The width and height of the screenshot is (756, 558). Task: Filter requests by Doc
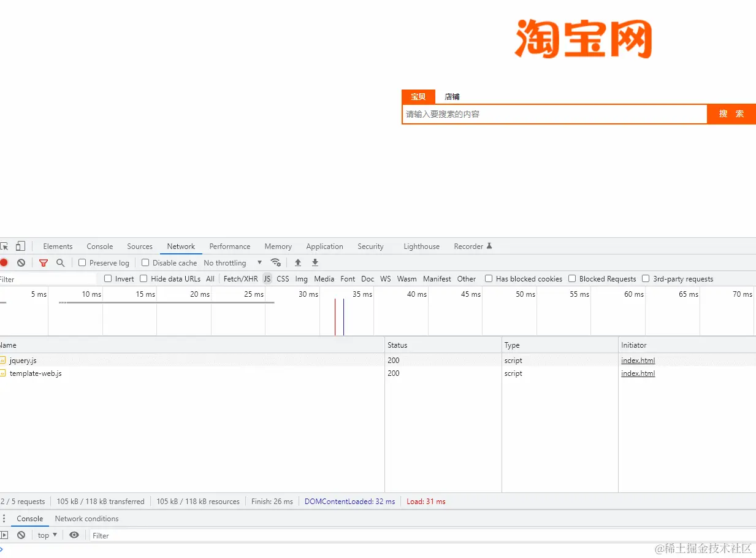click(x=367, y=279)
